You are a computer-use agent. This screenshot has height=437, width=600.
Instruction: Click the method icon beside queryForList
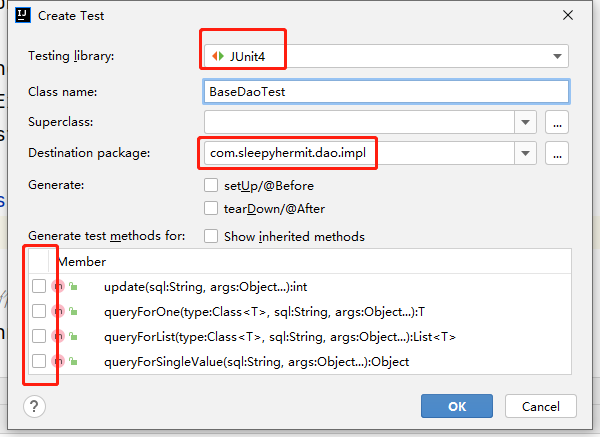pos(57,337)
